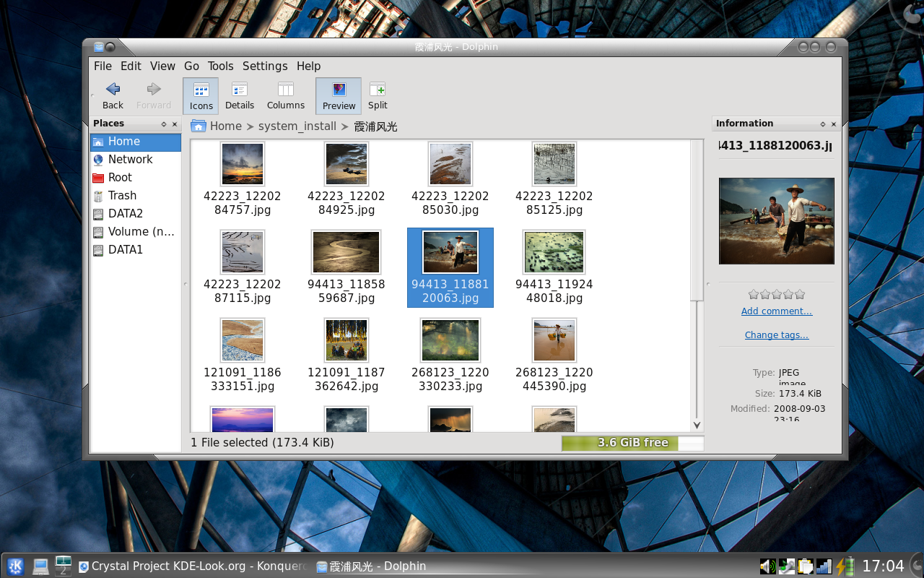Click the Home folder icon in breadcrumb
Screen dimensions: 924x578
click(x=199, y=126)
